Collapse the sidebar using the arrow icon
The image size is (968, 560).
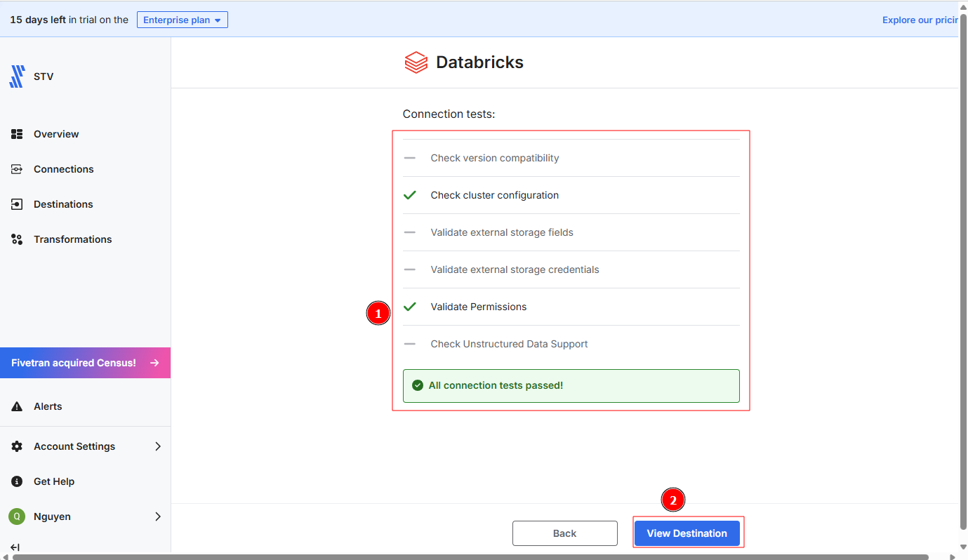coord(15,547)
